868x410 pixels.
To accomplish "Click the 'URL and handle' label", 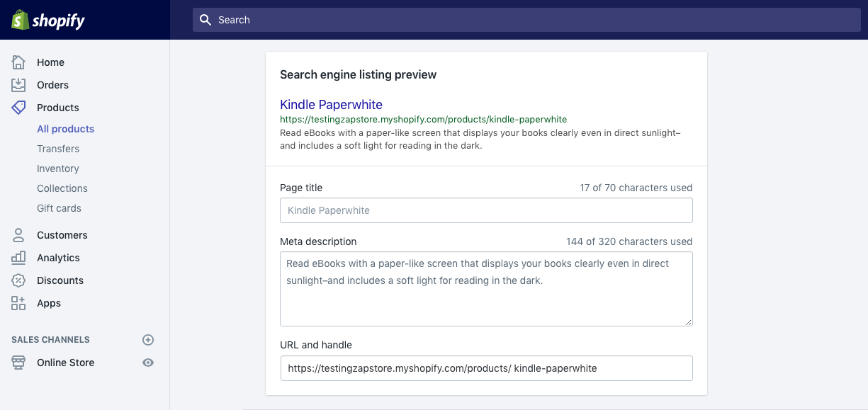I will click(x=316, y=345).
